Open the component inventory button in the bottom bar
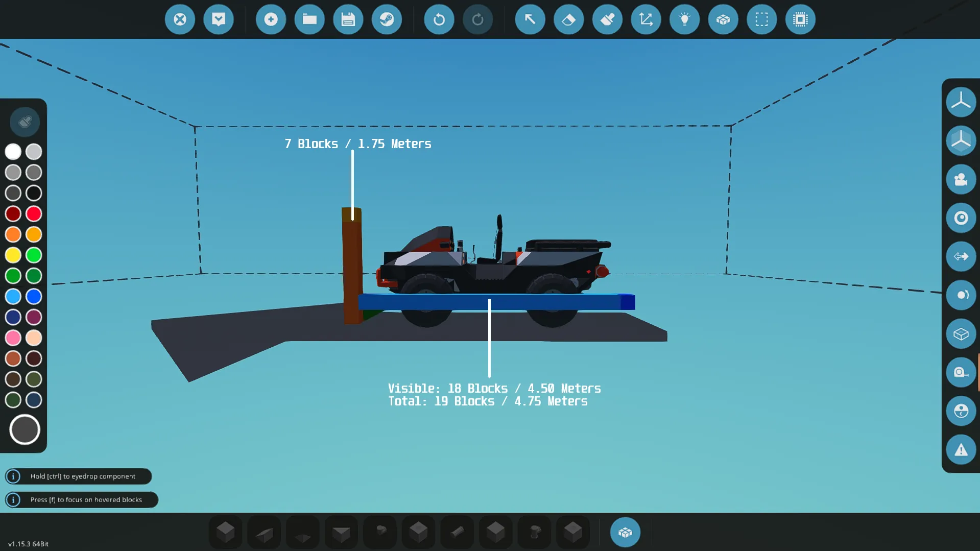Viewport: 980px width, 551px height. tap(625, 532)
